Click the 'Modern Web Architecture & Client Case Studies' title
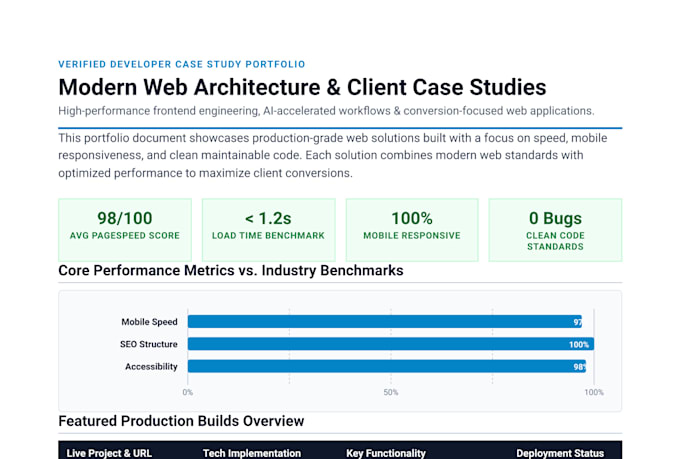 [302, 87]
